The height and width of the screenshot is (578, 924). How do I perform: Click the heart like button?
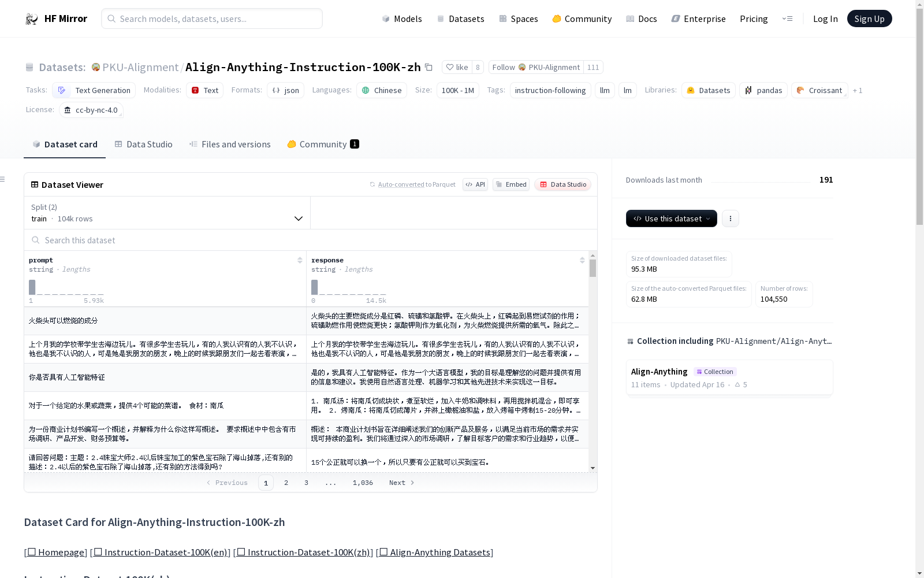[x=457, y=67]
